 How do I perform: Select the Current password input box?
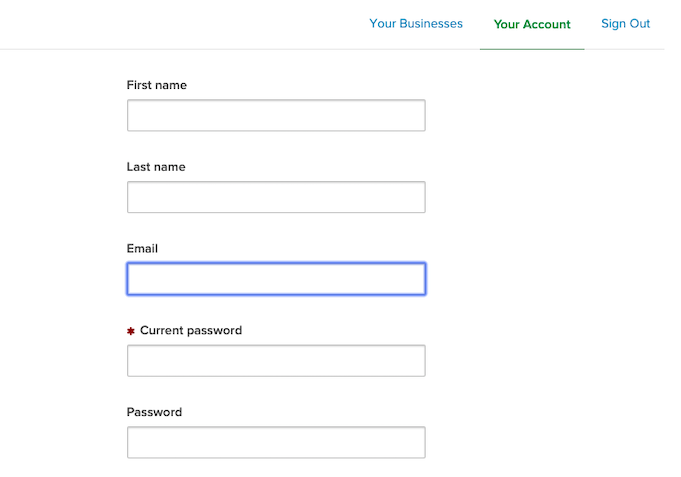[x=276, y=361]
